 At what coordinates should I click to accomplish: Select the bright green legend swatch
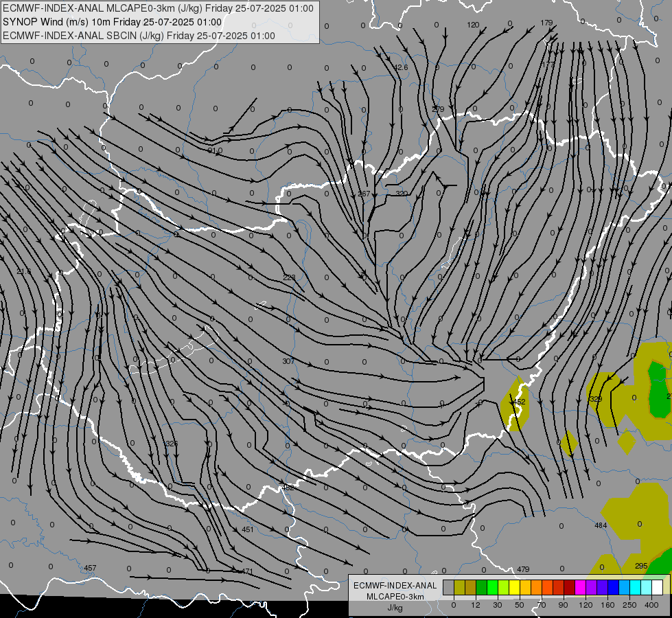click(x=492, y=588)
